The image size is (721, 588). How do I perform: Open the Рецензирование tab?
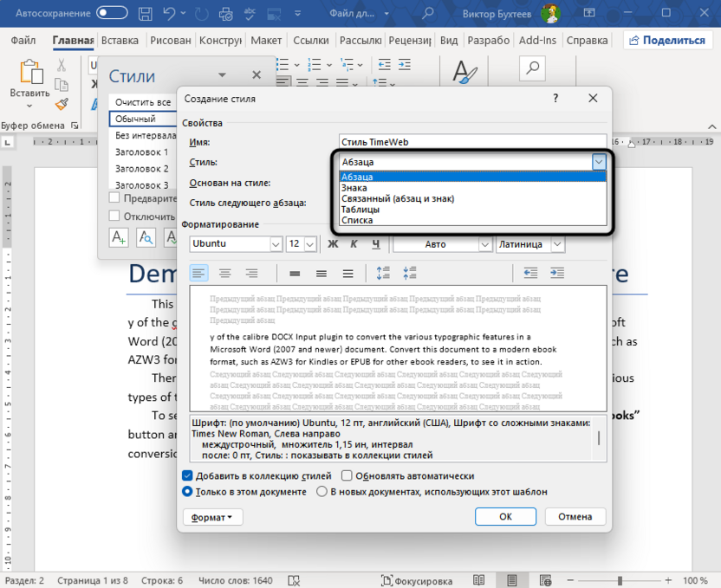point(409,40)
